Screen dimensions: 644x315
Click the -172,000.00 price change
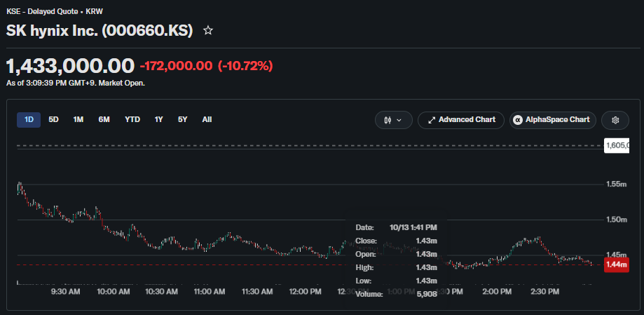177,66
